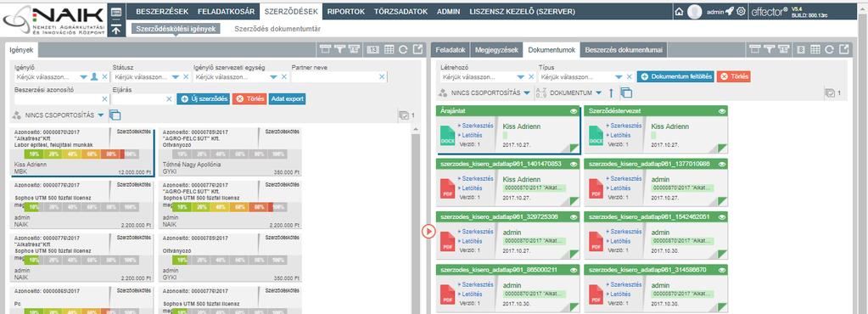
Task: Open Szerződés dokumentumtár submenu
Action: (x=277, y=29)
